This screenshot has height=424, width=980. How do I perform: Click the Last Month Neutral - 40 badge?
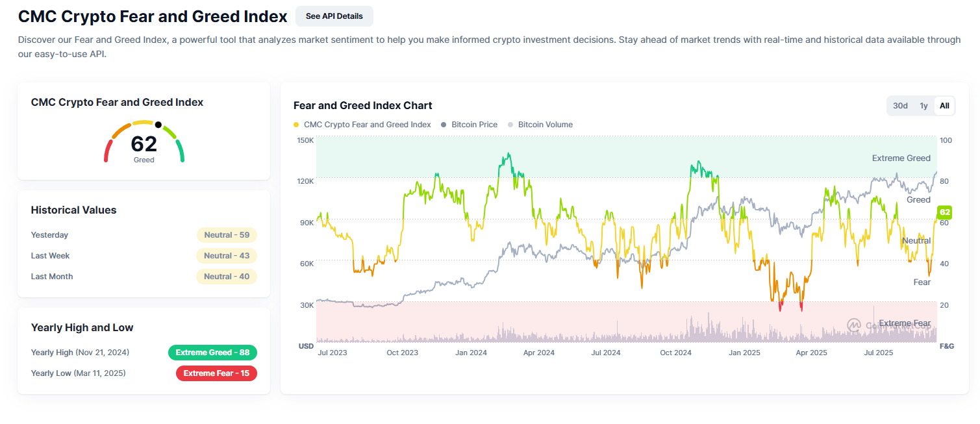click(227, 277)
